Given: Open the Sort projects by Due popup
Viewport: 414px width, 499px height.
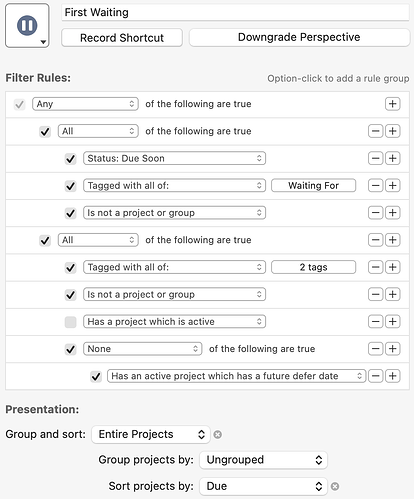Looking at the screenshot, I should [263, 486].
